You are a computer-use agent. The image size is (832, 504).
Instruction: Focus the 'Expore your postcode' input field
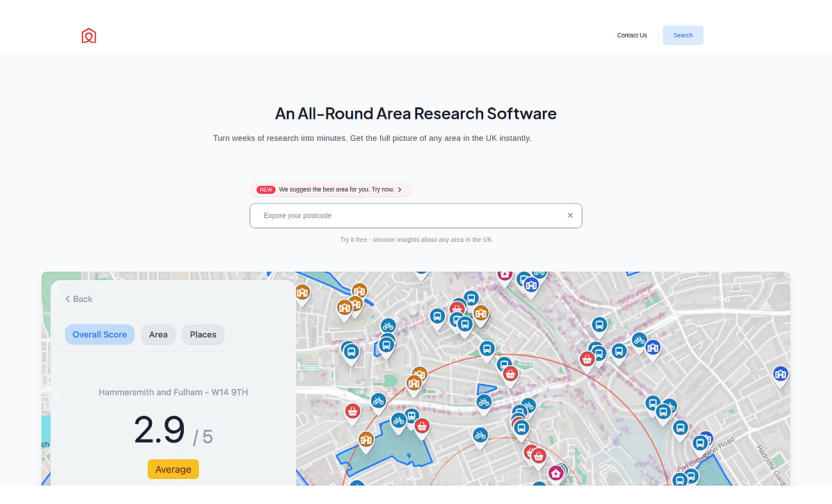click(x=416, y=216)
